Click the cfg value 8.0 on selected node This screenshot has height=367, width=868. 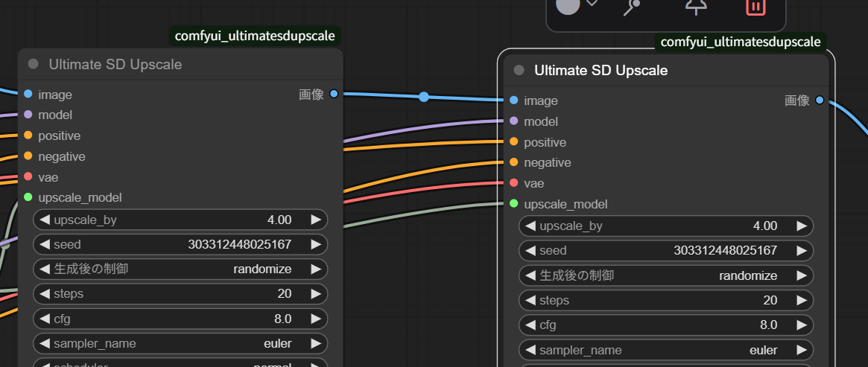coord(768,325)
